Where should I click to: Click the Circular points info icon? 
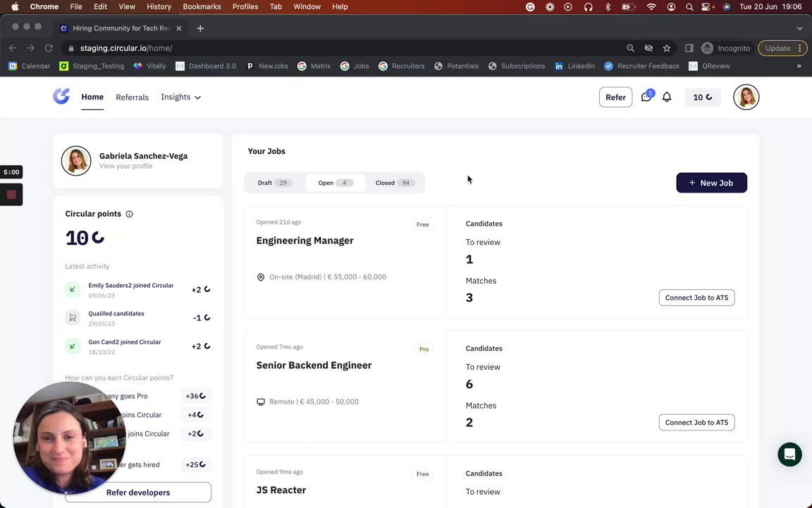coord(129,214)
